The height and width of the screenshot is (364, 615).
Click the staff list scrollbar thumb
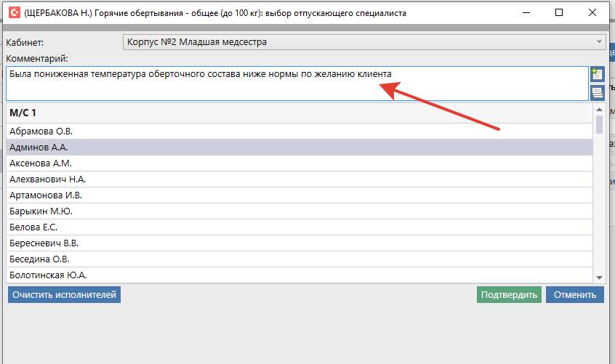tap(599, 125)
